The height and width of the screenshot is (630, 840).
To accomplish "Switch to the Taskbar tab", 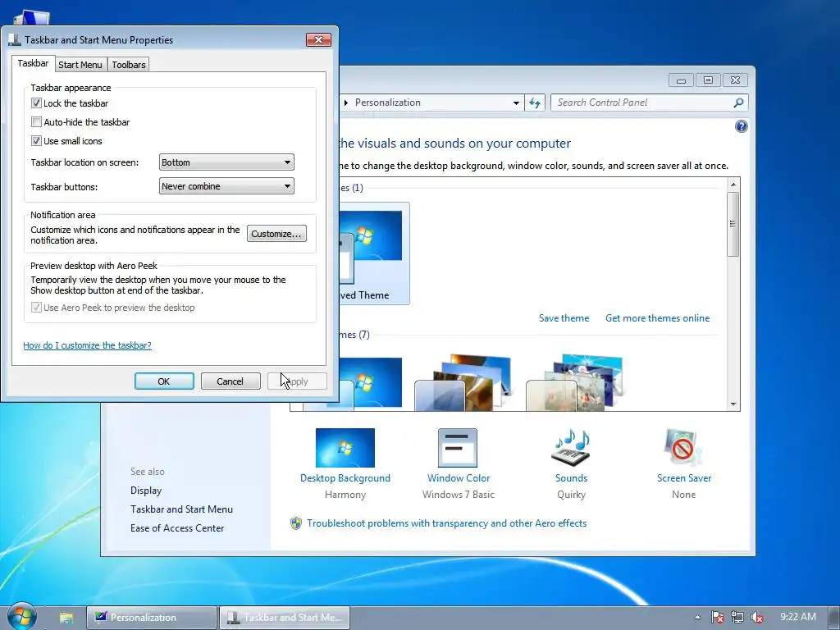I will tap(33, 63).
